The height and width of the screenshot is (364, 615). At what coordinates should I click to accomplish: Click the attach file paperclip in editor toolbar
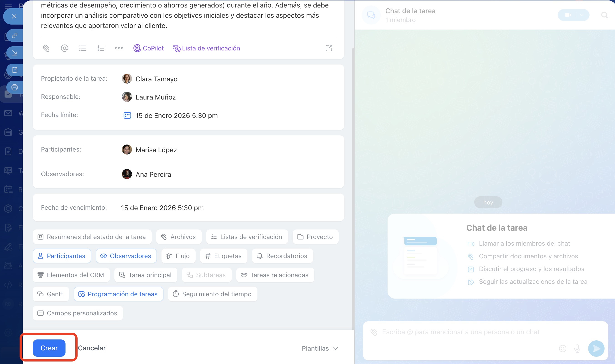[46, 48]
